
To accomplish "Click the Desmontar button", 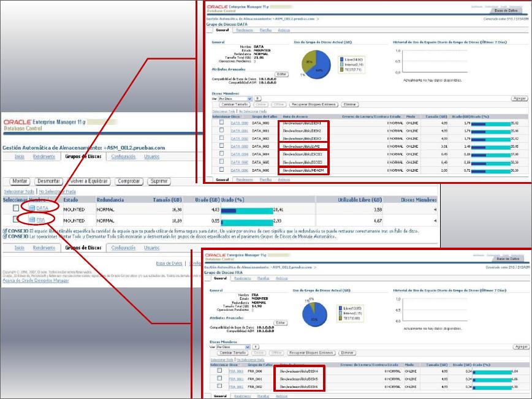I will (48, 181).
